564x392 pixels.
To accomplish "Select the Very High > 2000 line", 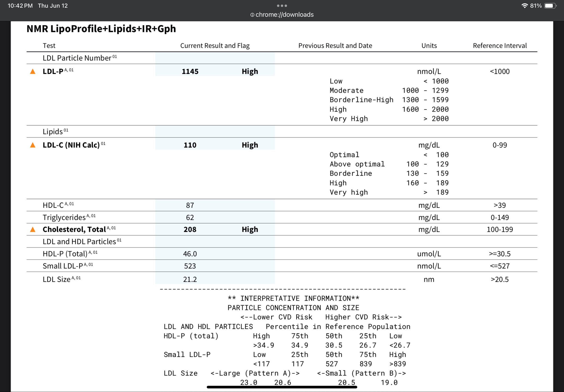I will [x=389, y=119].
